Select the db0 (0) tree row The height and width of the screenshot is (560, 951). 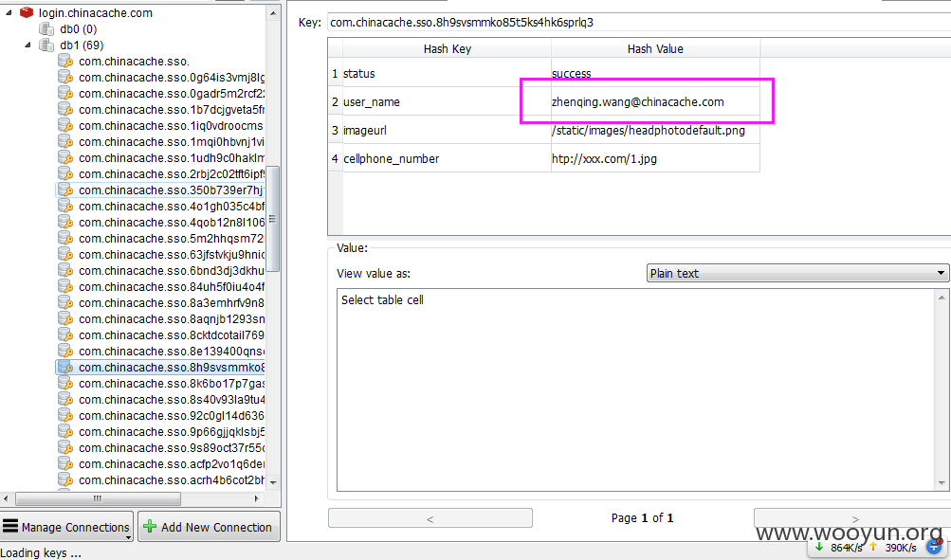79,28
